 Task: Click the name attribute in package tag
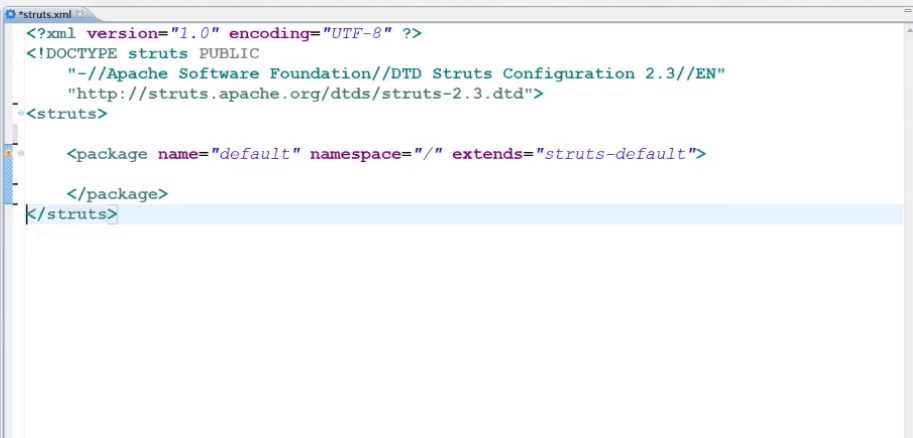pyautogui.click(x=178, y=154)
